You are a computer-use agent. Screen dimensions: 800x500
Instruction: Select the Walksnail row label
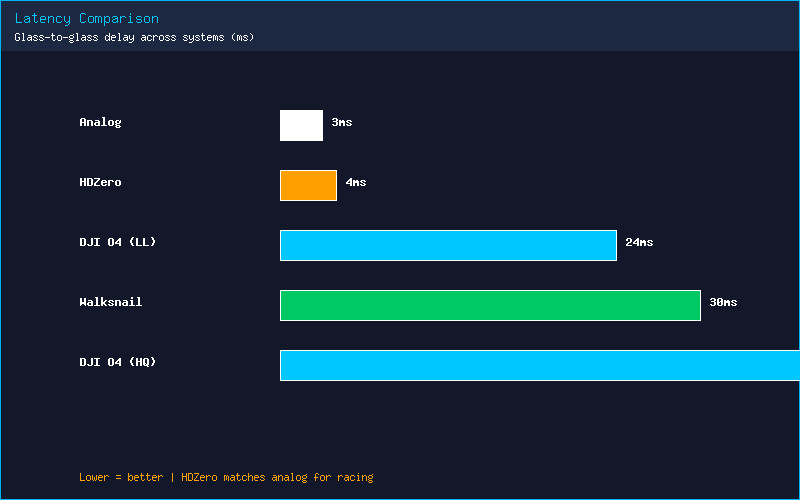[x=111, y=302]
